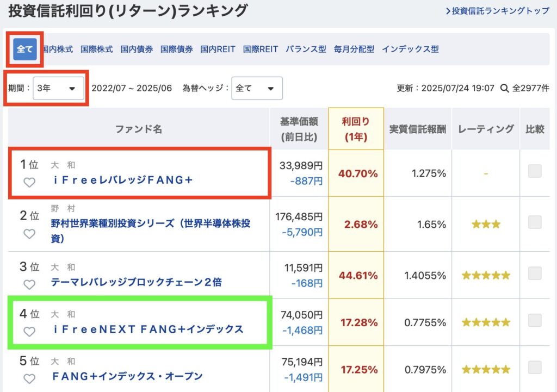The image size is (557, 392).
Task: Open the 期間 dropdown showing 3年
Action: point(58,88)
